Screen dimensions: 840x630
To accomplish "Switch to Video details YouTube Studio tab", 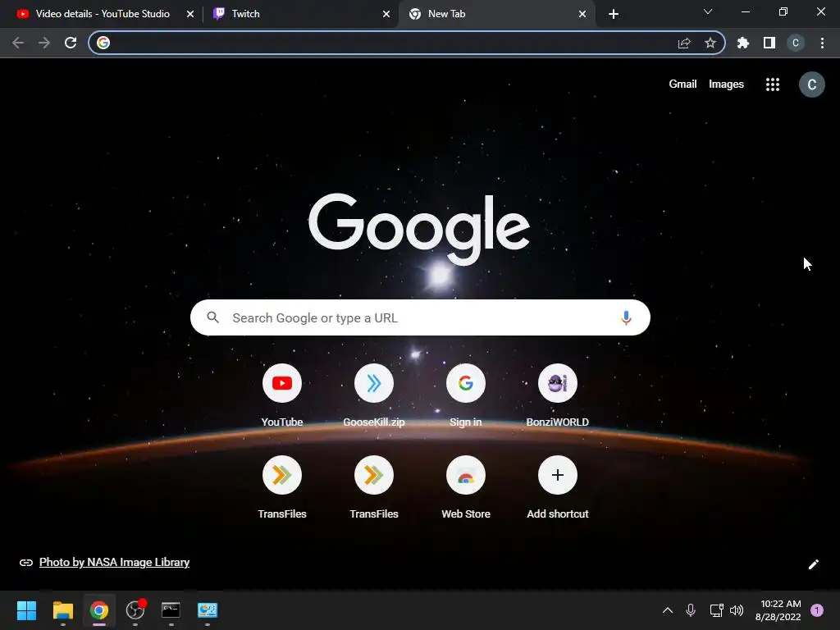I will pyautogui.click(x=103, y=14).
